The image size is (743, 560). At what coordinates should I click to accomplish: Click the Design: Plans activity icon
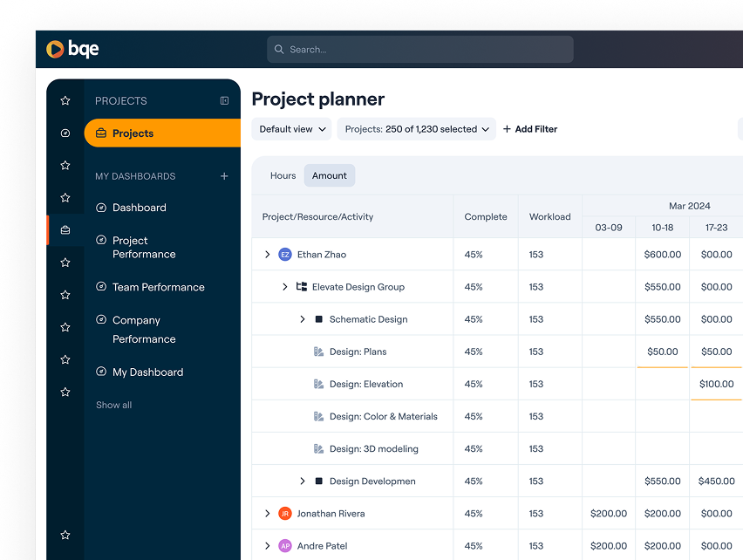coord(318,352)
